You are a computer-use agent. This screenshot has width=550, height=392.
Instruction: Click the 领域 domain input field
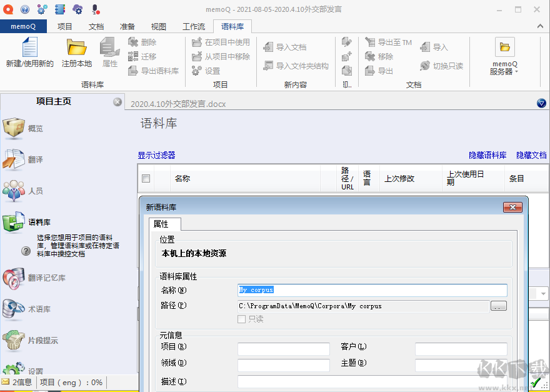pyautogui.click(x=283, y=365)
